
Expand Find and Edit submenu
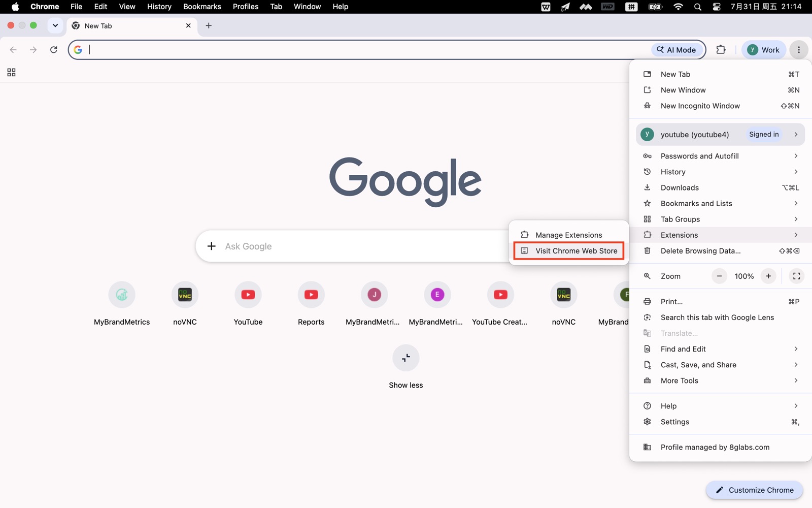pyautogui.click(x=721, y=348)
